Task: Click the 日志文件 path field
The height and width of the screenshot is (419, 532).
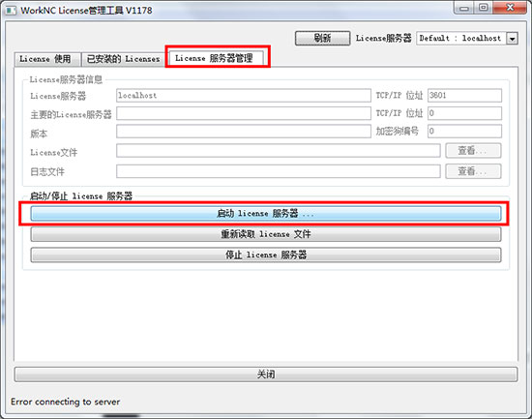Action: [x=279, y=171]
